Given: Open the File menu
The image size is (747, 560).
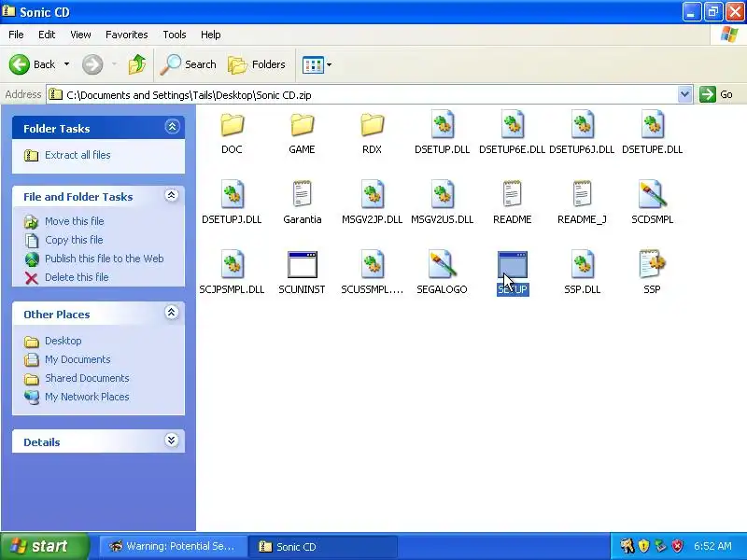Looking at the screenshot, I should coord(16,35).
